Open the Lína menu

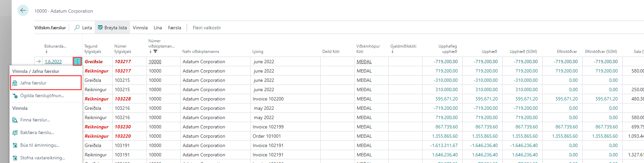click(158, 28)
